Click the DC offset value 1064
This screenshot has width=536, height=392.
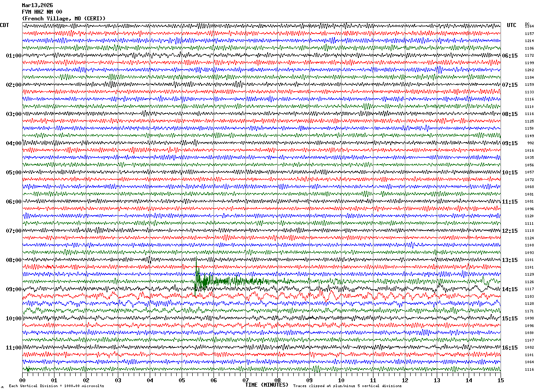[529, 362]
